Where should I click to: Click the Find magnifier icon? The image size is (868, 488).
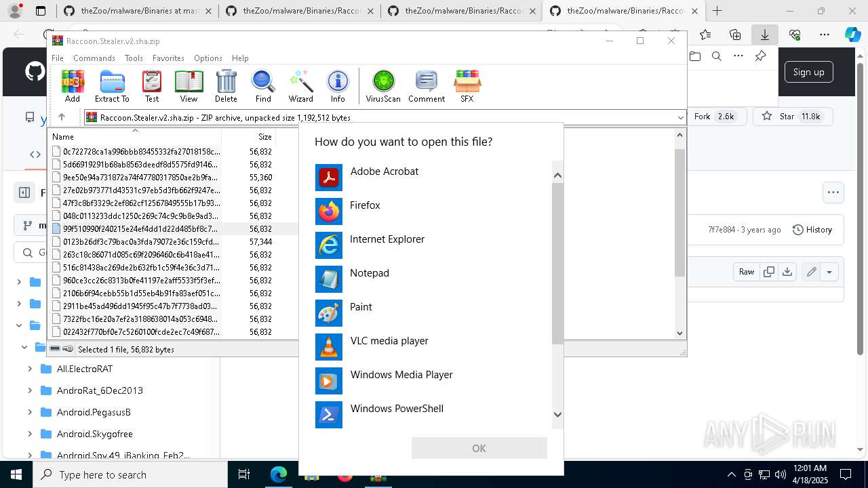pos(263,86)
